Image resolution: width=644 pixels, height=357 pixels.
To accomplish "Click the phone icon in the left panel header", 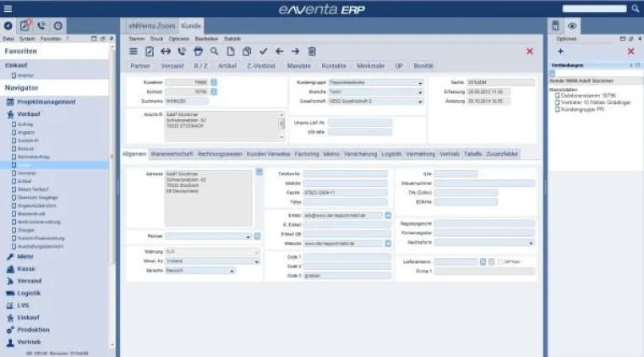I will click(x=41, y=25).
